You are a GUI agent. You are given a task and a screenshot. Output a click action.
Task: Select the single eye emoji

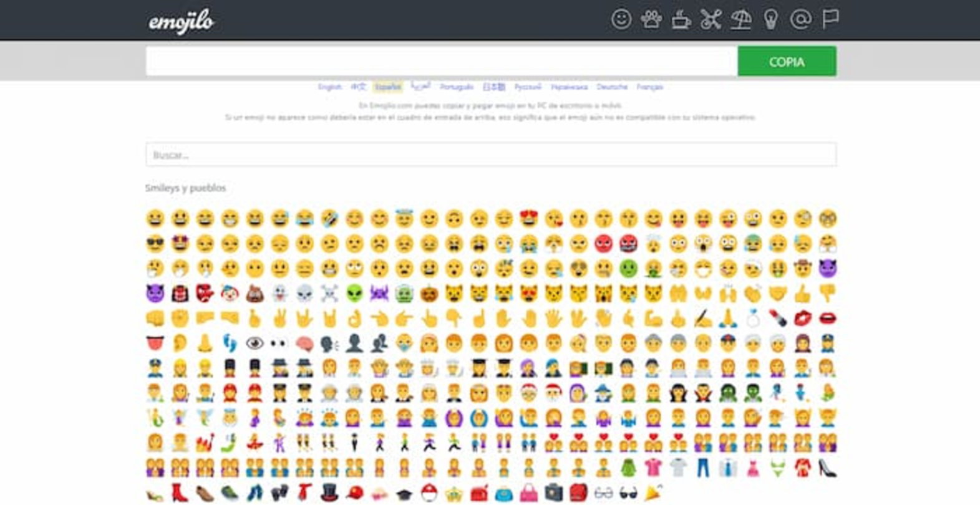coord(255,344)
